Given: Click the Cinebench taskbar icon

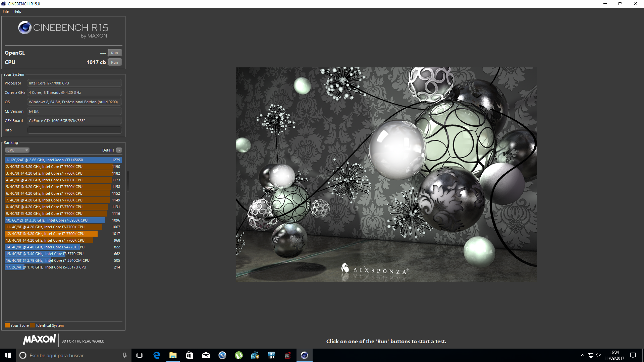Looking at the screenshot, I should [305, 355].
